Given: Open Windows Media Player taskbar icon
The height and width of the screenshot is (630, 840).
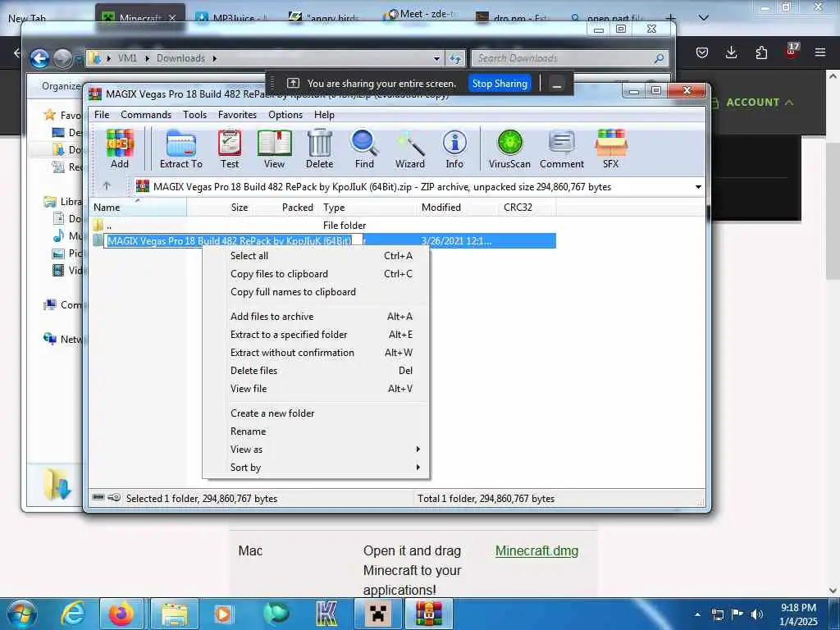Looking at the screenshot, I should (x=222, y=614).
